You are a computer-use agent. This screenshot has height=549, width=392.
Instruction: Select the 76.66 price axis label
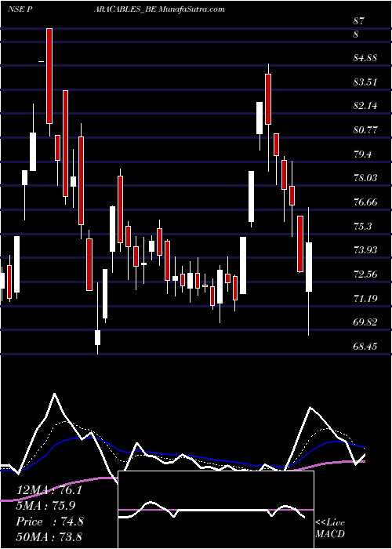pos(365,202)
